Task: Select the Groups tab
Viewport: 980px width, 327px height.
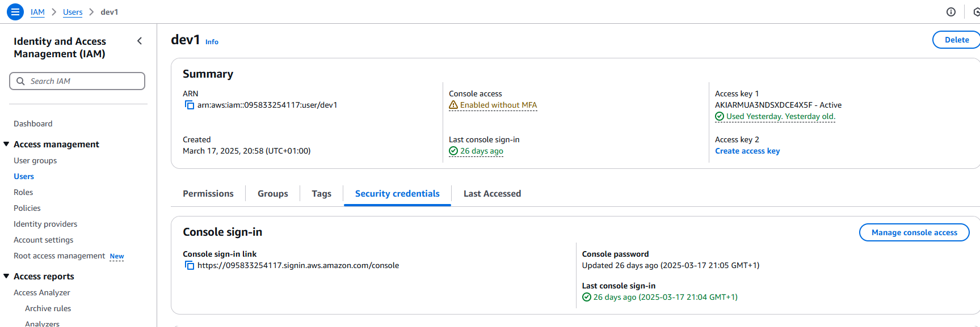Action: click(273, 194)
